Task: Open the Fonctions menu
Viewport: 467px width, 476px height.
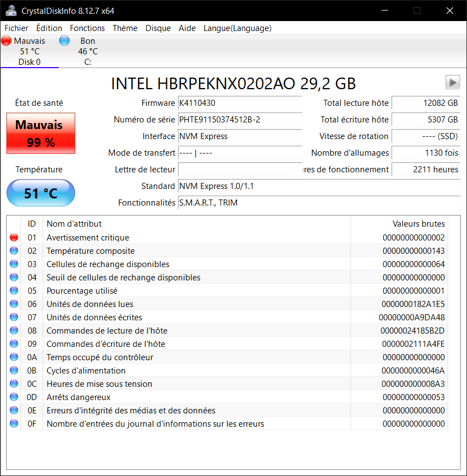Action: [87, 28]
